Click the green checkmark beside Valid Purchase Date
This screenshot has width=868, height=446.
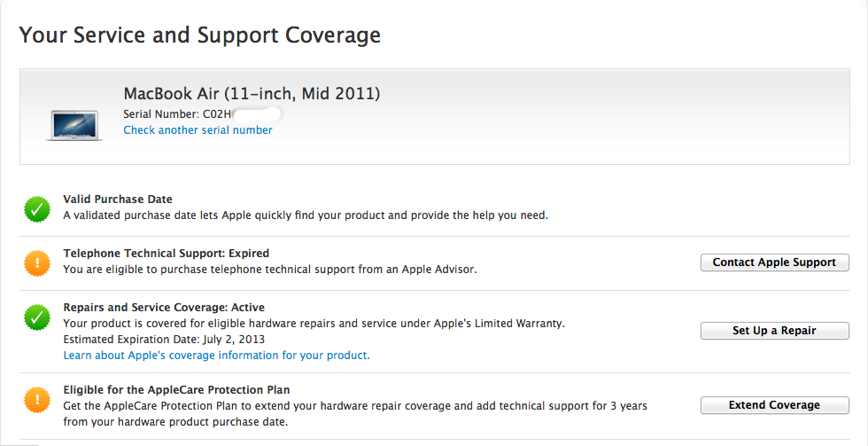37,209
